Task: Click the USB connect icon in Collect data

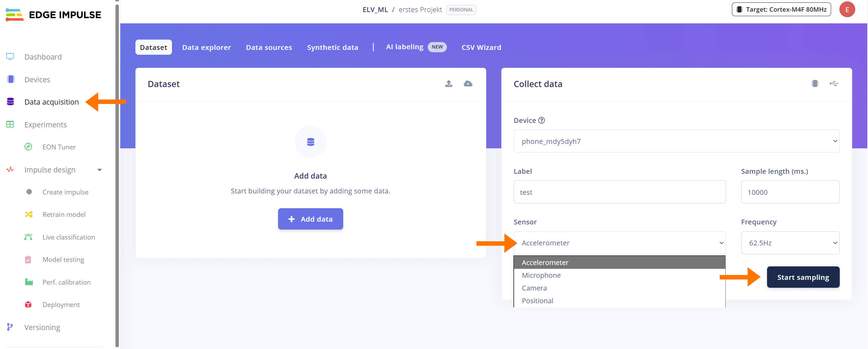Action: point(834,84)
